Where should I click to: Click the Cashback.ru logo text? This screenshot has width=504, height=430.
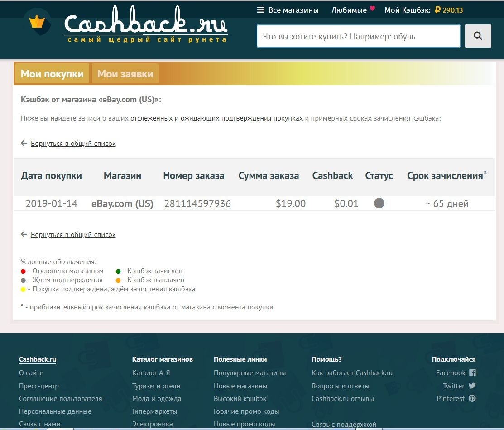point(146,24)
